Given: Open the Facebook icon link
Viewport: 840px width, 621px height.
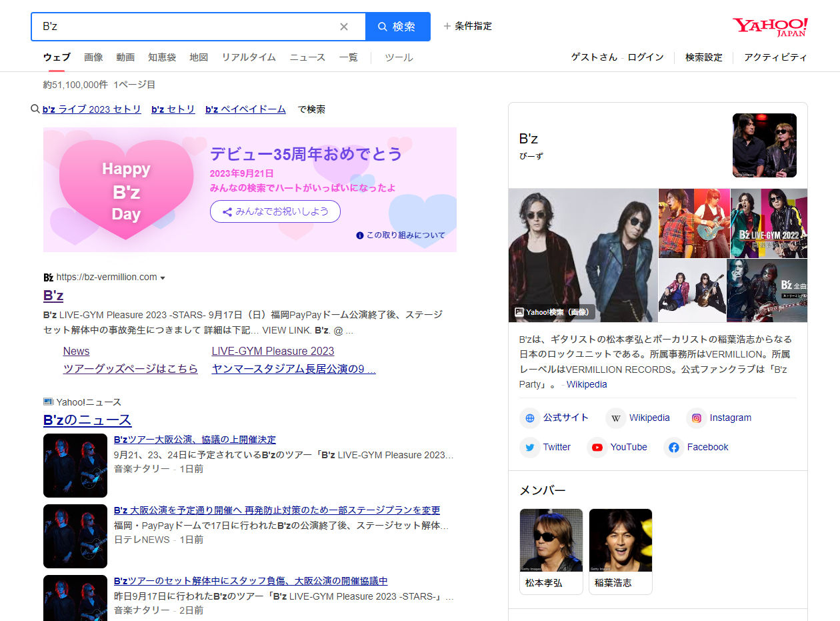Looking at the screenshot, I should (x=696, y=448).
